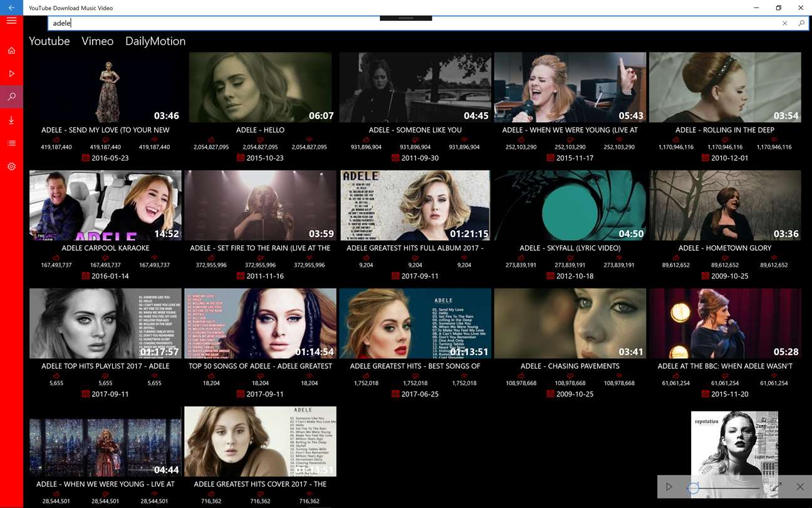This screenshot has height=508, width=812.
Task: Click like icon under Rolling In The Deep
Action: [676, 139]
